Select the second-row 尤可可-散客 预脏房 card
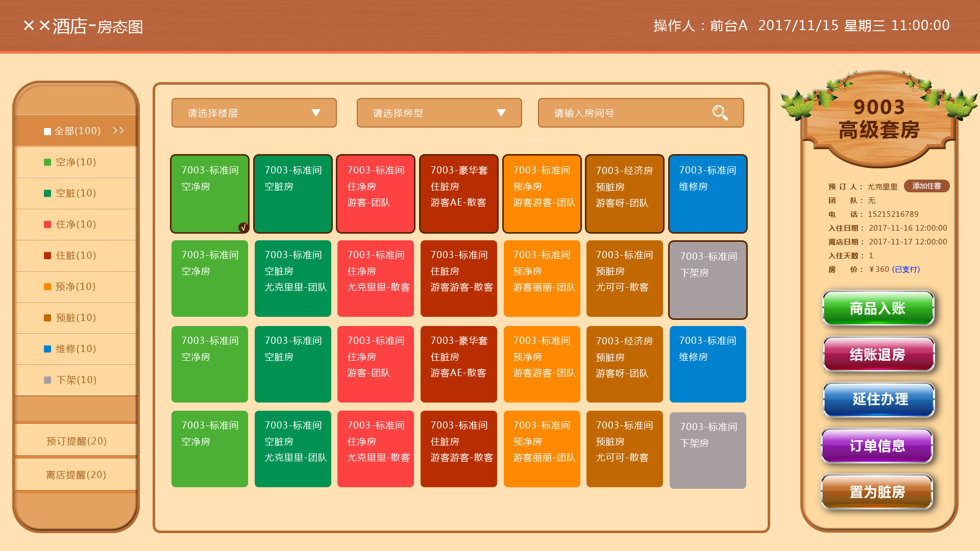 [x=625, y=279]
